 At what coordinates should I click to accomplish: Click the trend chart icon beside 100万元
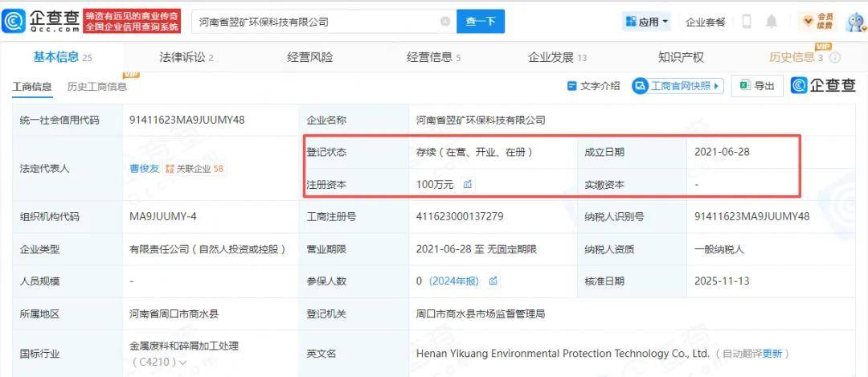[468, 185]
